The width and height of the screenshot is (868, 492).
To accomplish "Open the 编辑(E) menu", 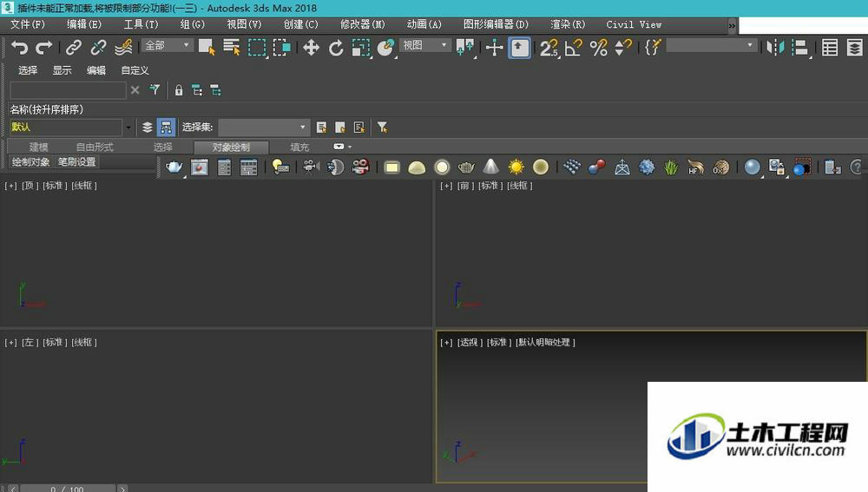I will click(84, 24).
